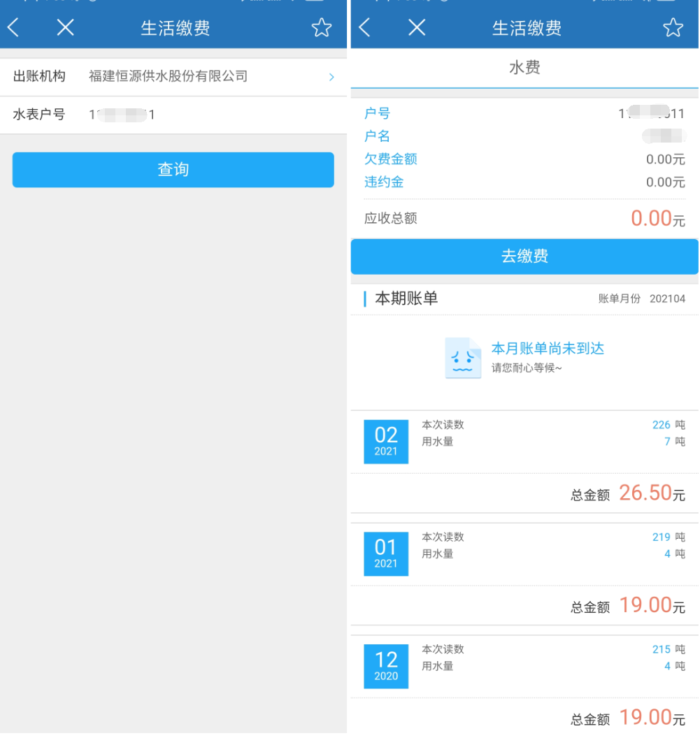Viewport: 700px width, 738px height.
Task: Tap X close icon on water bill screen
Action: pyautogui.click(x=417, y=28)
